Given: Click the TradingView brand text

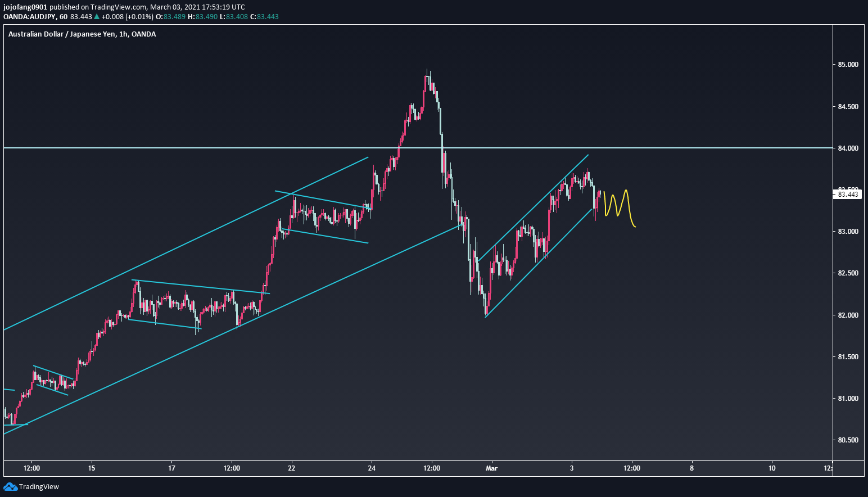Looking at the screenshot, I should [39, 487].
